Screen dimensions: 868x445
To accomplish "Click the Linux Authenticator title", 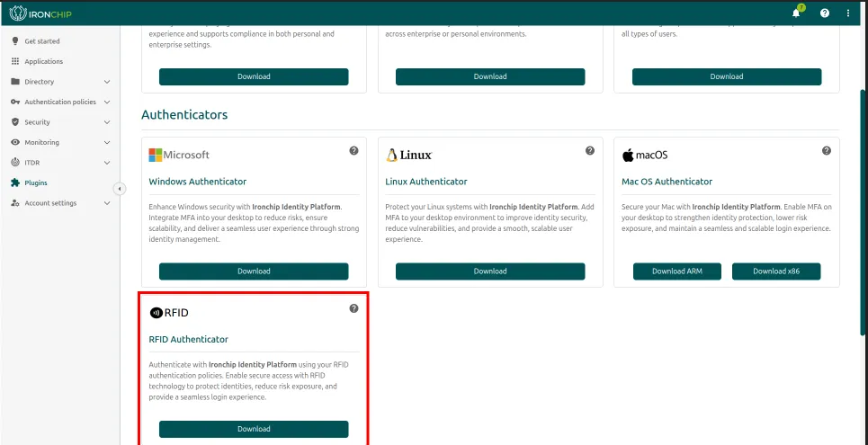I will [x=426, y=182].
